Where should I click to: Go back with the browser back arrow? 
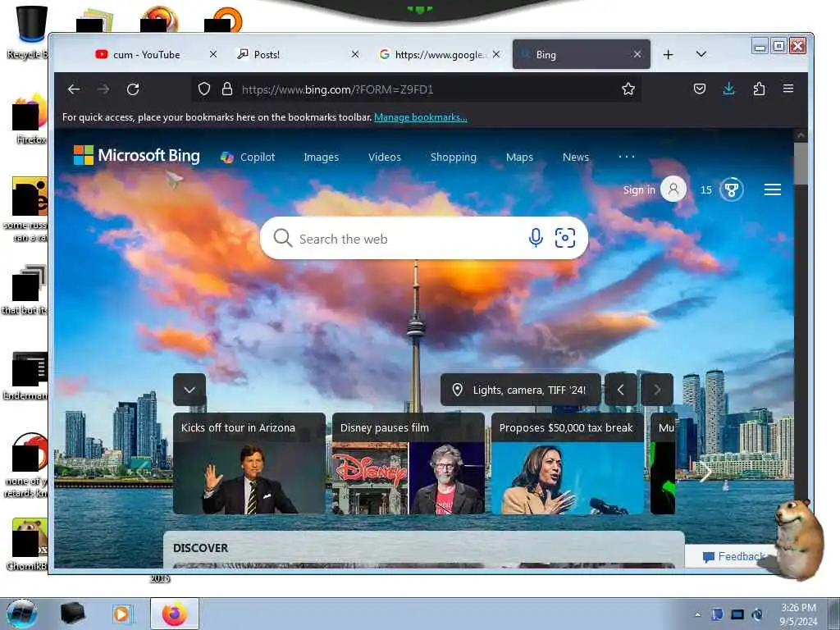(x=74, y=89)
